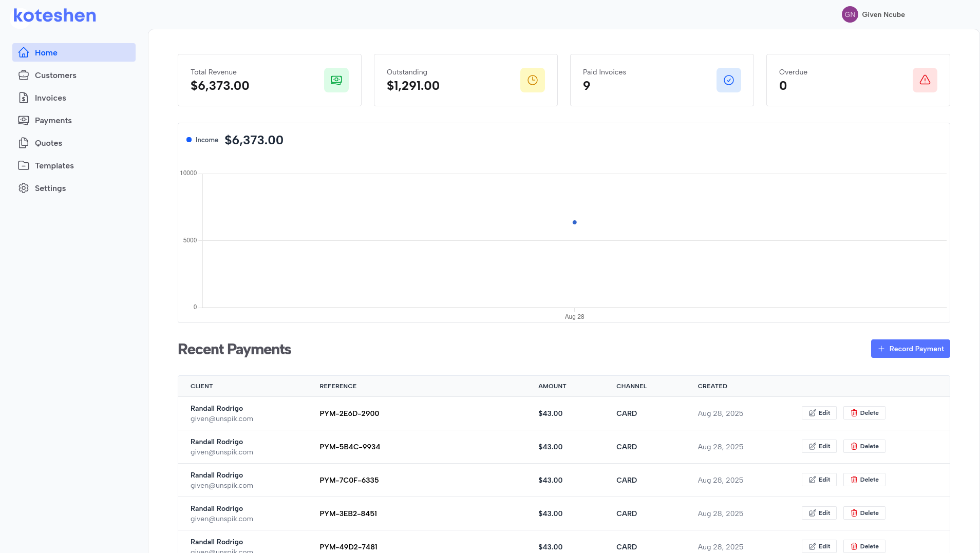Click reference PYM-3EB2-8451
The height and width of the screenshot is (553, 980).
(x=348, y=513)
